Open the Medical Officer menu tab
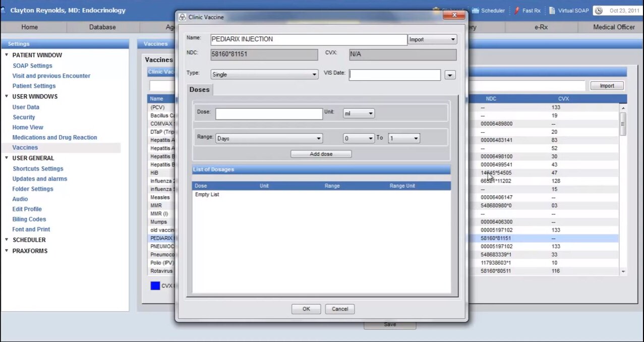644x342 pixels. [613, 27]
